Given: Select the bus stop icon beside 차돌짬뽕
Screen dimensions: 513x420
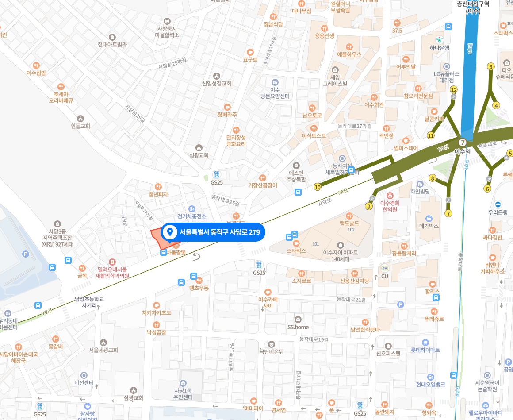Looking at the screenshot, I should pos(164,252).
